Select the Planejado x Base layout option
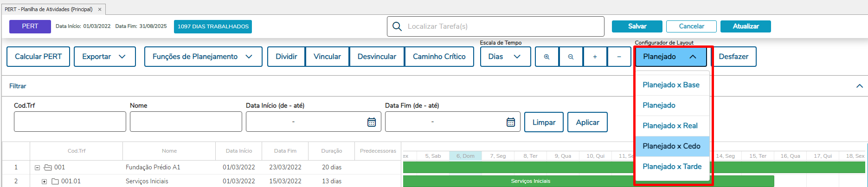The width and height of the screenshot is (868, 187). click(x=671, y=85)
